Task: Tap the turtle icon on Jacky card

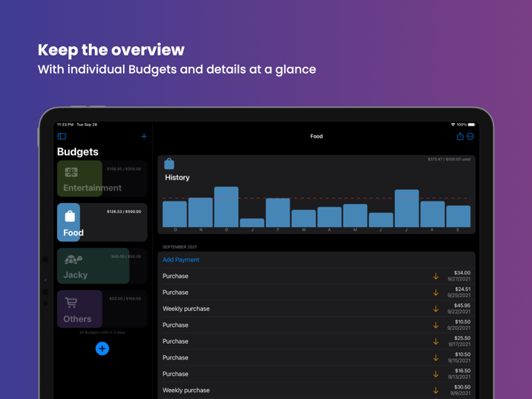Action: [x=73, y=260]
